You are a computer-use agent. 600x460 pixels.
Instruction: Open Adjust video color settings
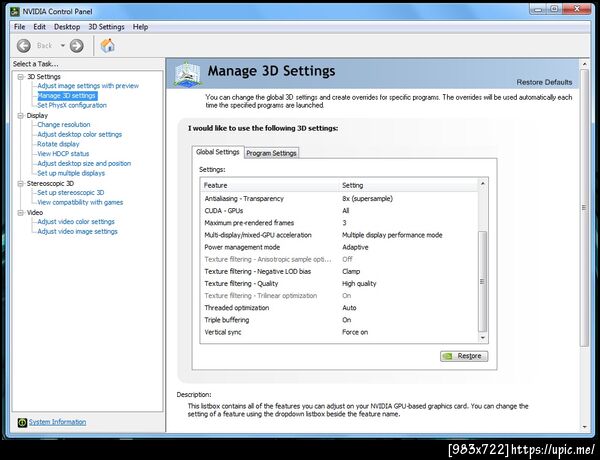(76, 222)
